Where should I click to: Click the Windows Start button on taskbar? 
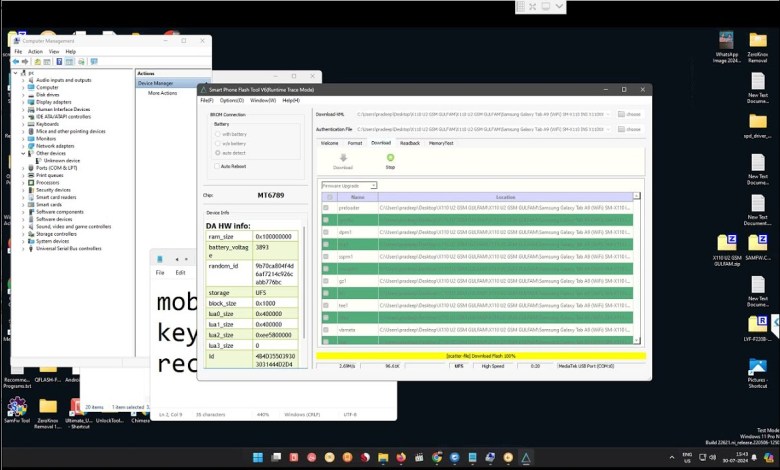[258, 457]
